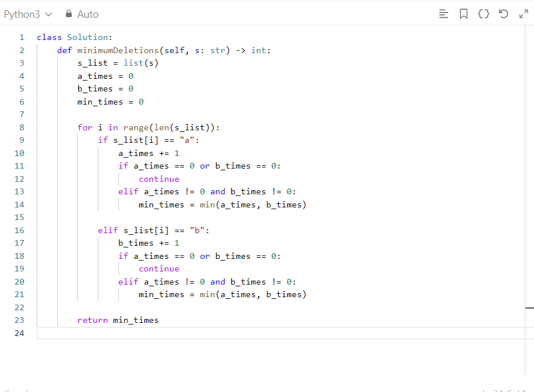Click the vertical scrollbar marker at right edge
Viewport: 534px width, 392px height.
(x=529, y=308)
